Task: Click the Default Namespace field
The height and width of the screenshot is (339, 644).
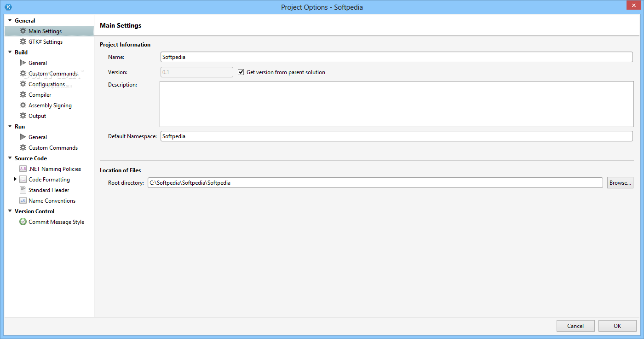Action: click(397, 136)
